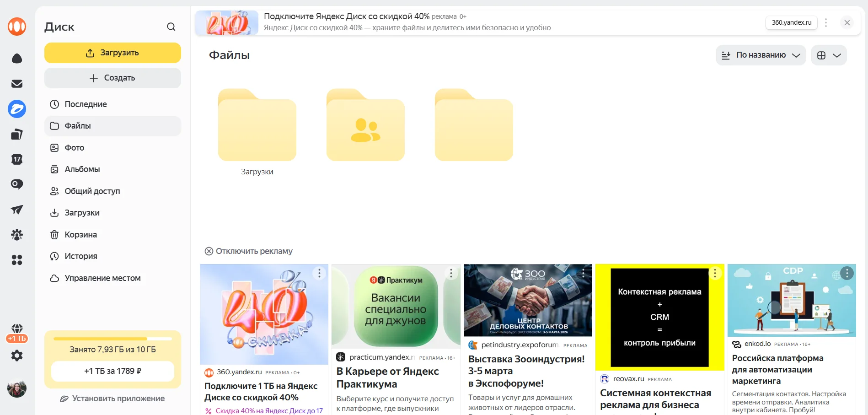Open the user profile avatar
Image resolution: width=868 pixels, height=415 pixels.
(x=17, y=389)
